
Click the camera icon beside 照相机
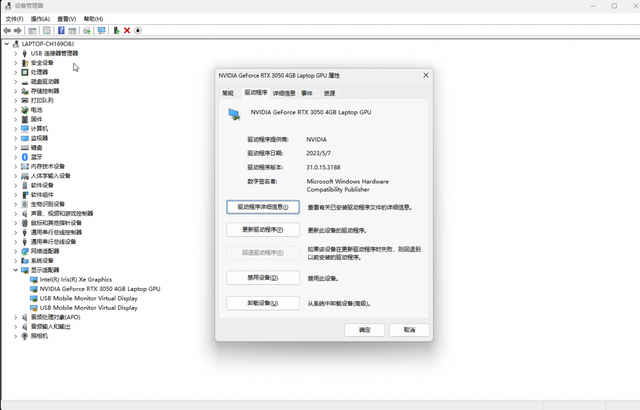click(x=25, y=336)
